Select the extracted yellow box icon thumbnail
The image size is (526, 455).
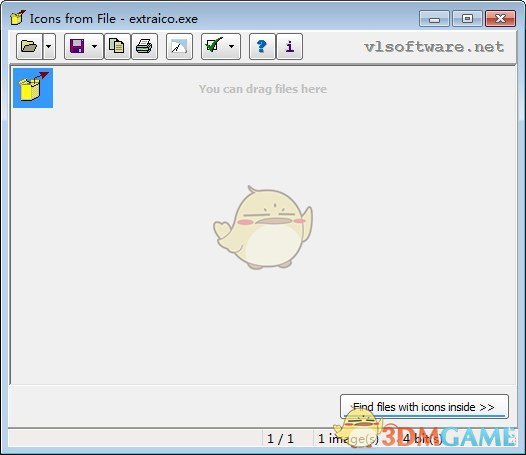(33, 88)
